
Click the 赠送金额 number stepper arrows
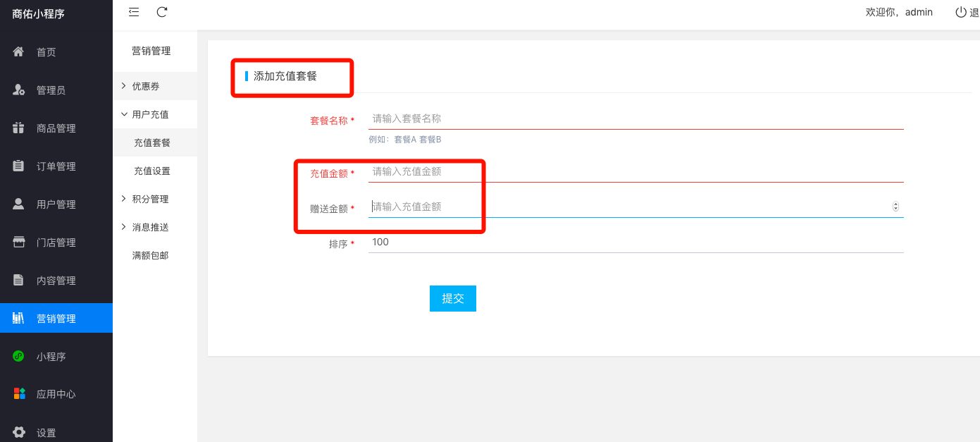click(895, 207)
